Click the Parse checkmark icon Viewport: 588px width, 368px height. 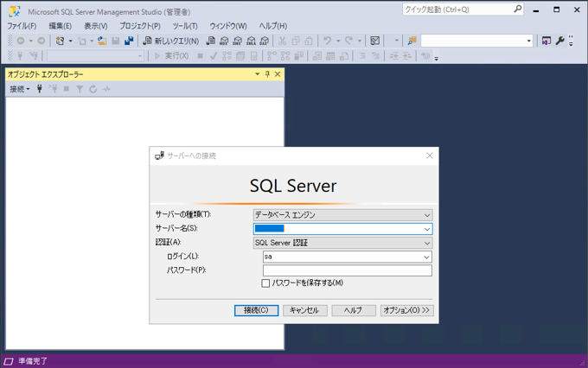coord(214,56)
